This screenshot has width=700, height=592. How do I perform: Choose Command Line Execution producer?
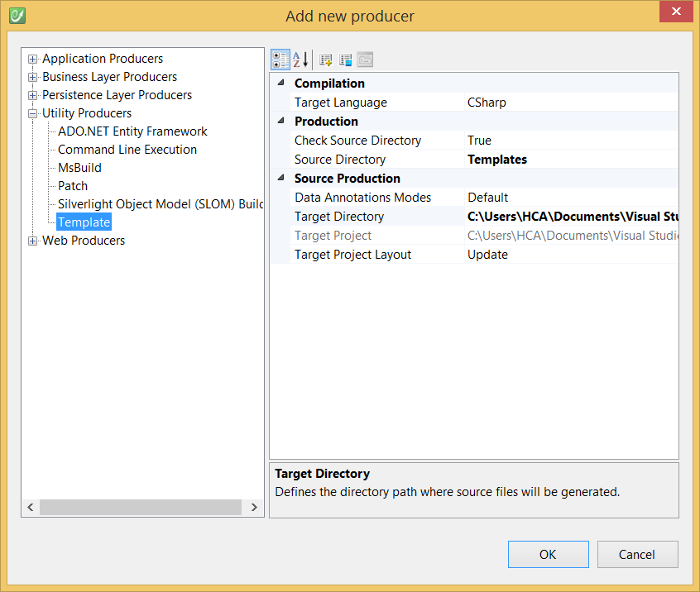[x=127, y=150]
